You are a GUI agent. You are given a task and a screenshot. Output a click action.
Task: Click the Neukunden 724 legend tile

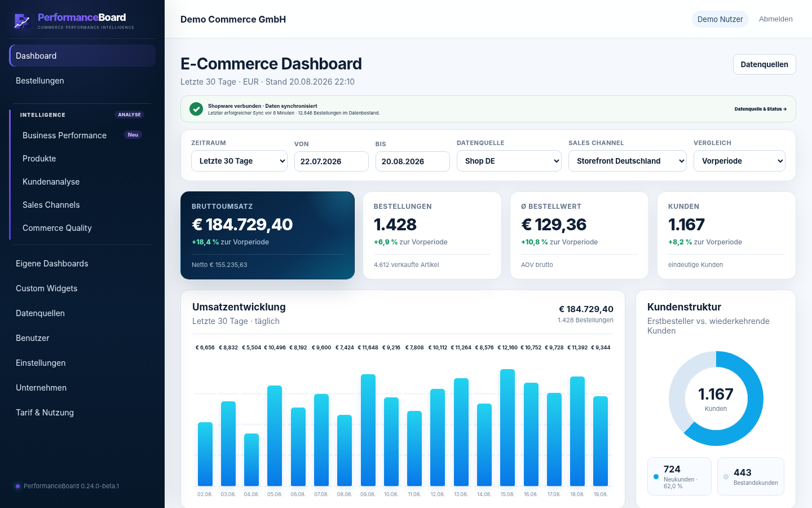pos(679,476)
